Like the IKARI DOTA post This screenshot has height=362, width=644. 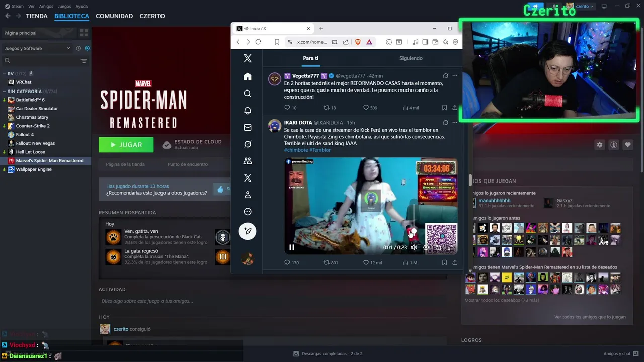366,262
